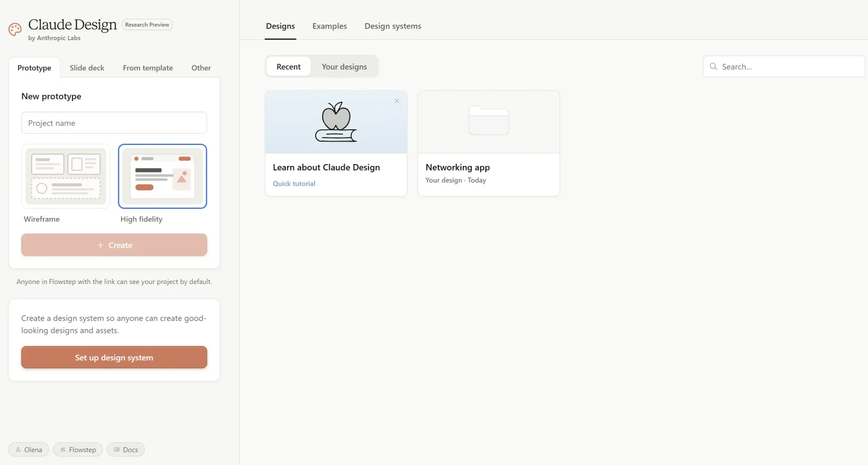Open the Networking app folder thumbnail

(x=489, y=121)
